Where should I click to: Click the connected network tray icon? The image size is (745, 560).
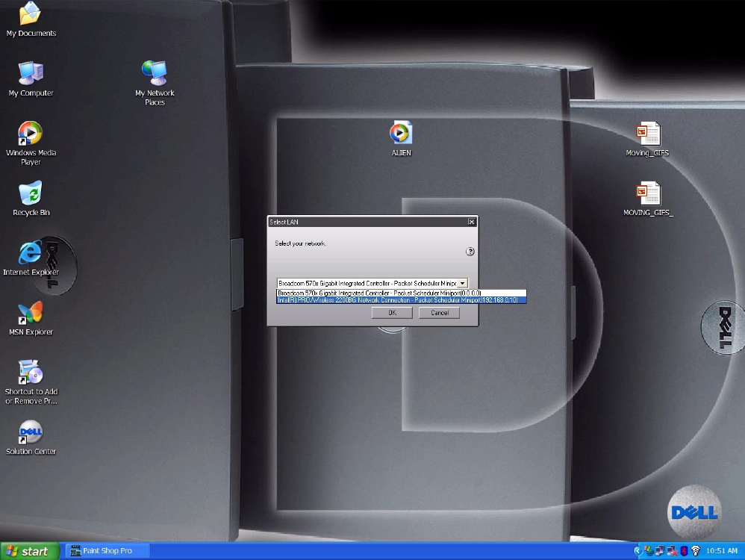[x=659, y=550]
